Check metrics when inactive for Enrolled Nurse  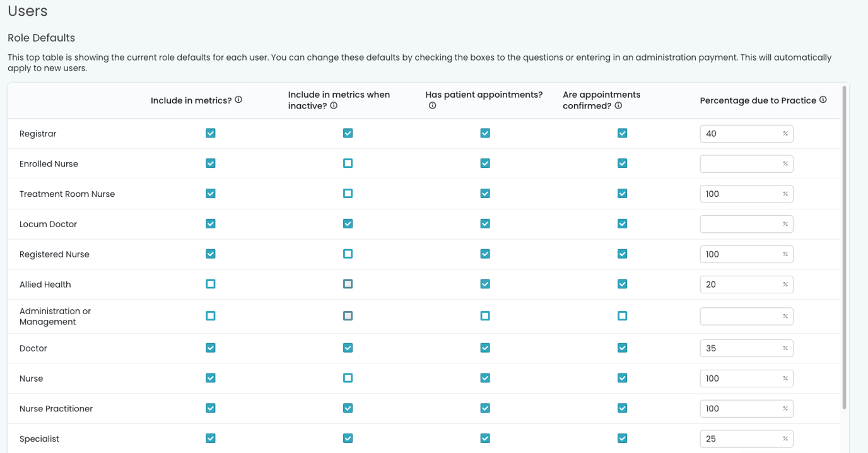point(348,163)
